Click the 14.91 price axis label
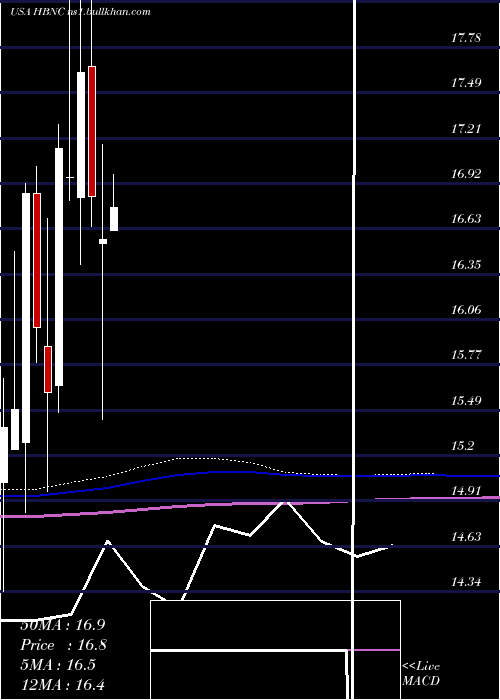The image size is (500, 700). tap(466, 491)
